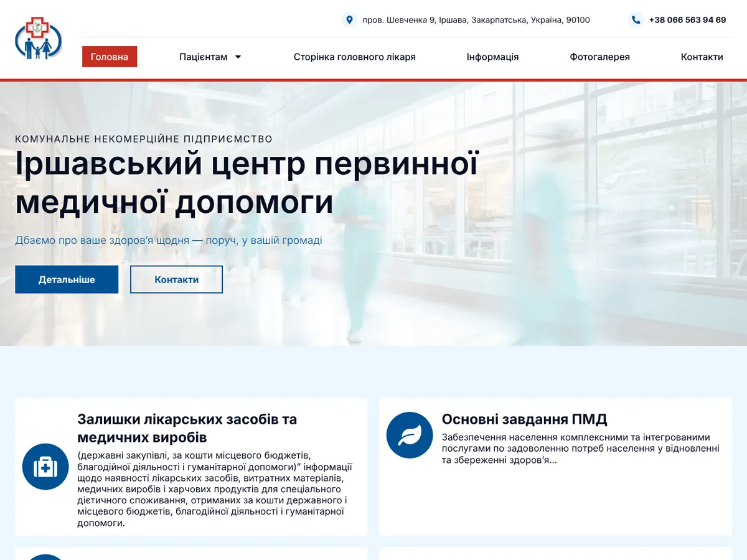Open the Контакти menu item
747x560 pixels.
(x=702, y=57)
